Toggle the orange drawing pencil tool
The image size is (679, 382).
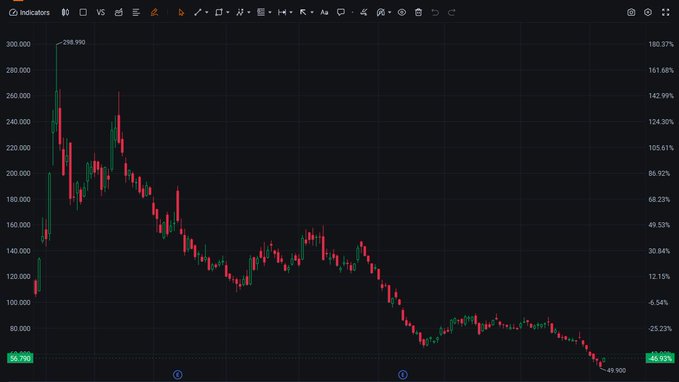(154, 13)
